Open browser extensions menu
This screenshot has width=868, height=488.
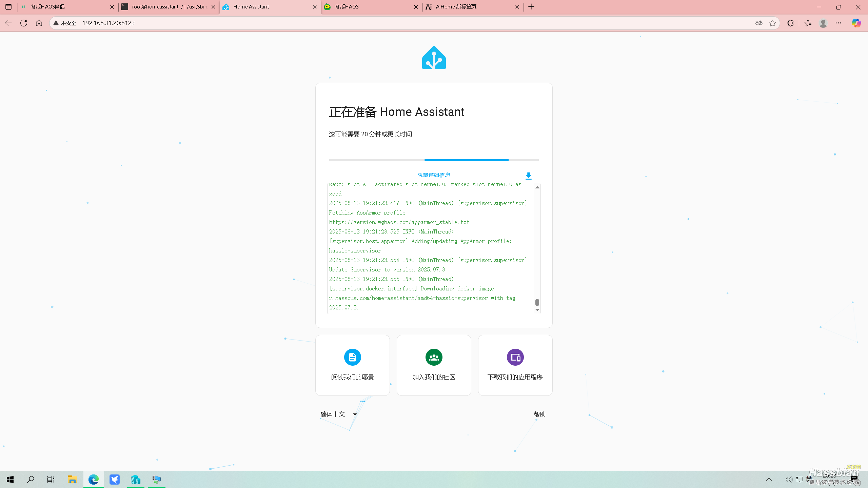pyautogui.click(x=790, y=23)
